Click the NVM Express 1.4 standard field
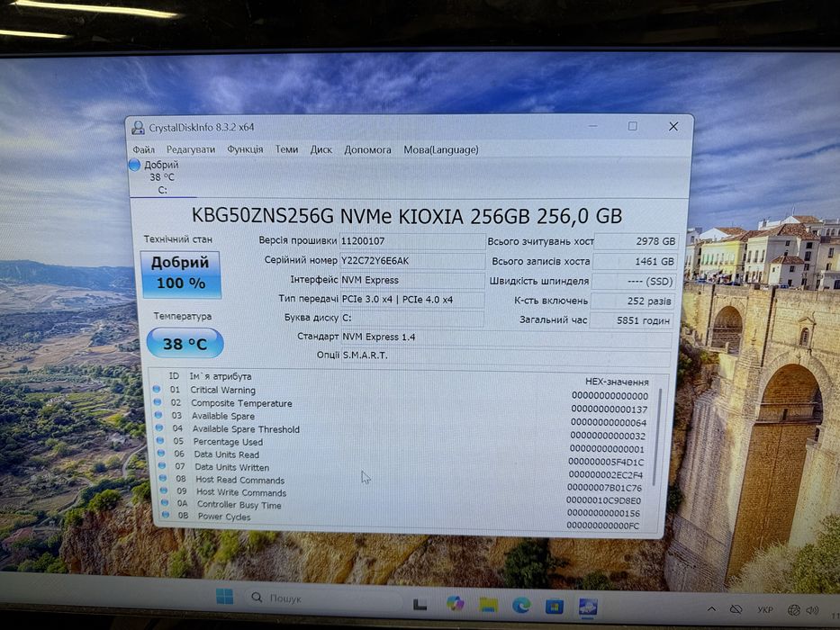The width and height of the screenshot is (840, 630). point(506,337)
